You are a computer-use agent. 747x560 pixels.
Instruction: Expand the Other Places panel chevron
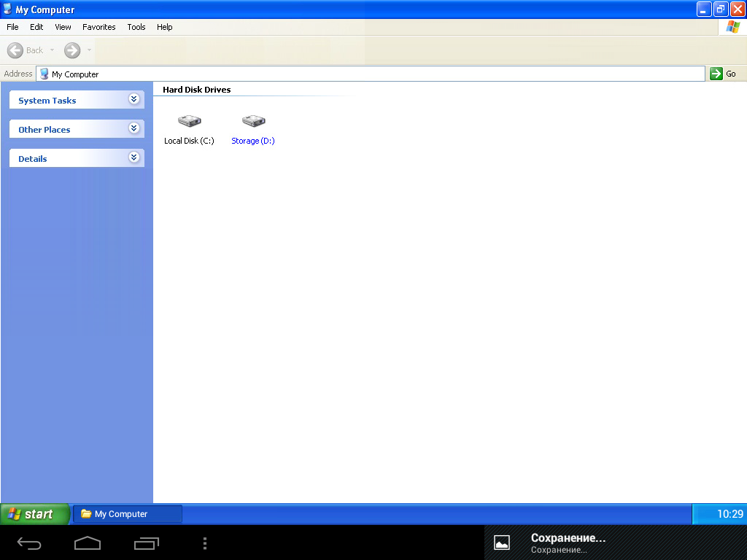tap(134, 128)
